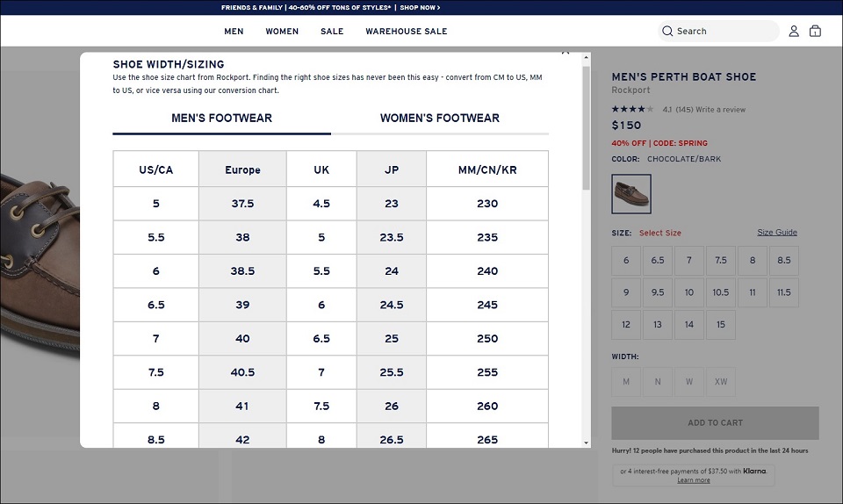843x504 pixels.
Task: Open the user account icon
Action: [x=794, y=31]
